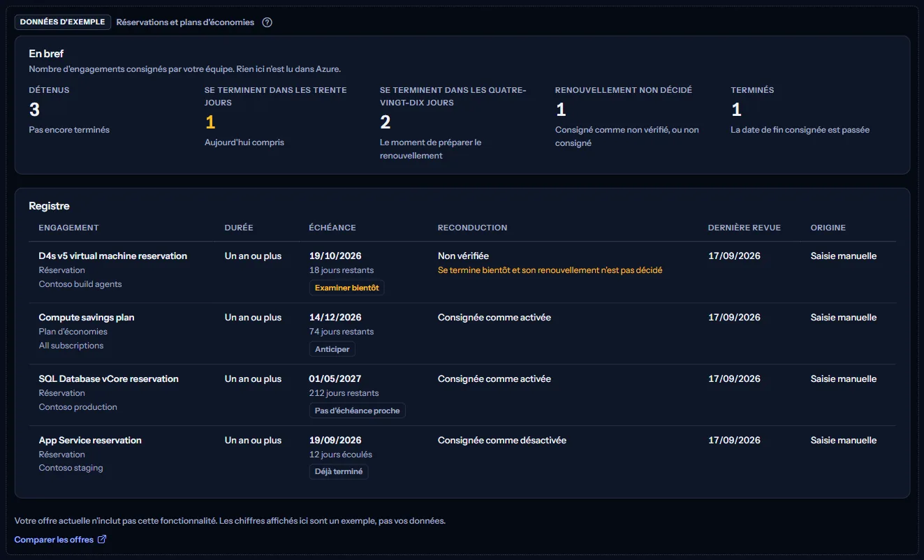Select the "Contoso build agents" scope text
Screen dimensions: 924x560
click(x=80, y=284)
